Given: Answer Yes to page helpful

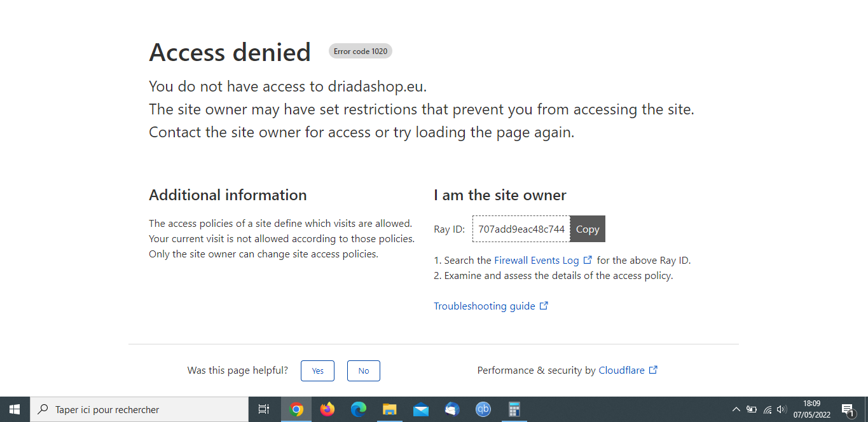Looking at the screenshot, I should click(x=317, y=371).
